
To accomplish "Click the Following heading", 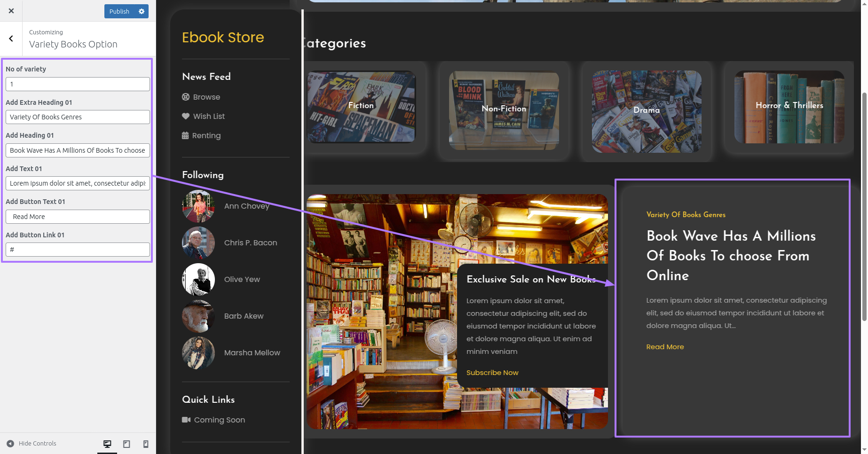I will click(x=203, y=175).
